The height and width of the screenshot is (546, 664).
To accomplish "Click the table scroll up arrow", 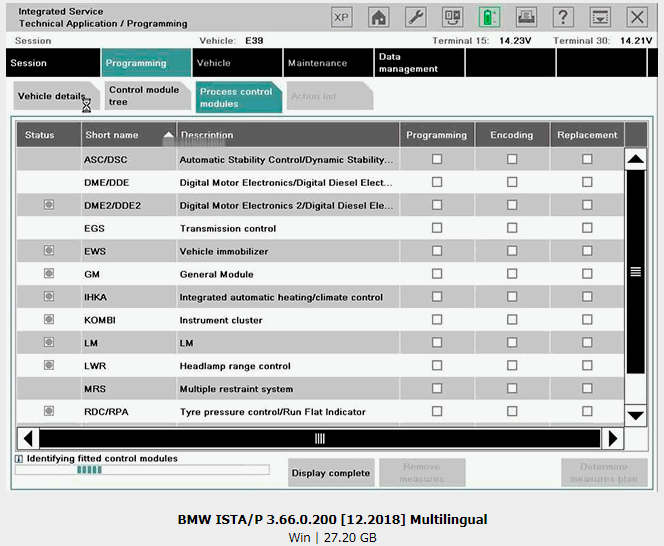I will (x=636, y=159).
